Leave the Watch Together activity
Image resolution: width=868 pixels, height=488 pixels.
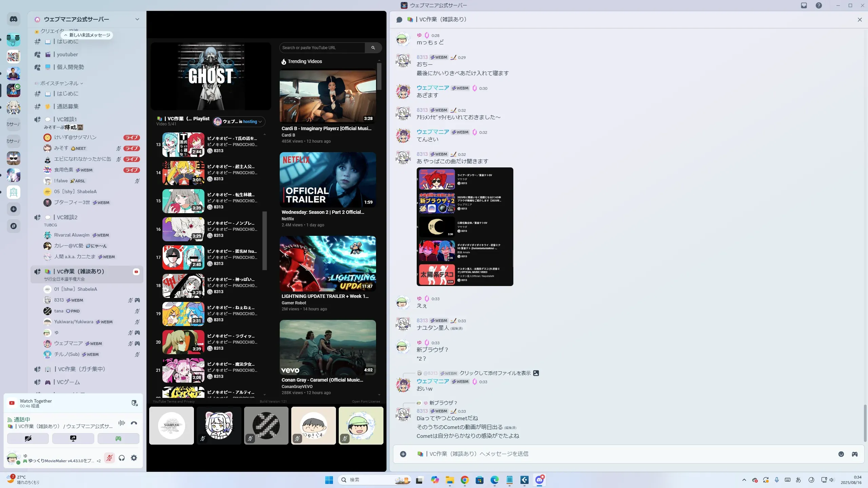coord(134,403)
